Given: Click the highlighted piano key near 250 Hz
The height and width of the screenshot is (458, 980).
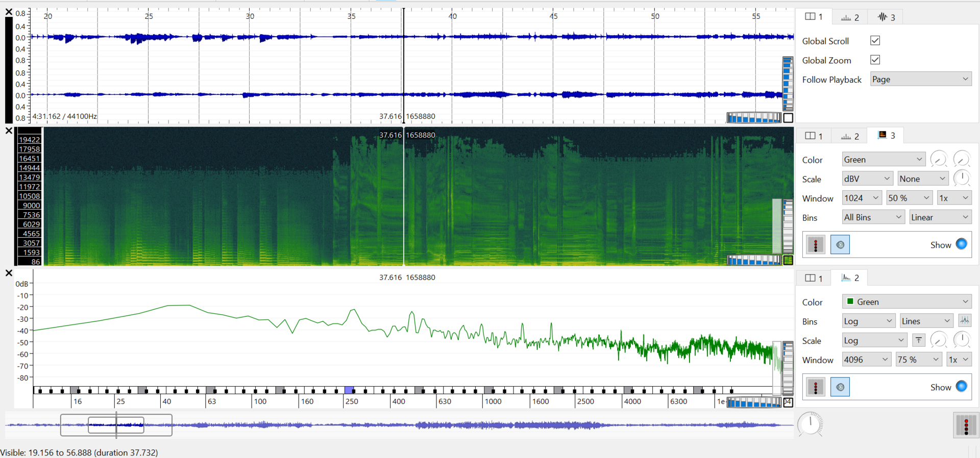Looking at the screenshot, I should 349,390.
